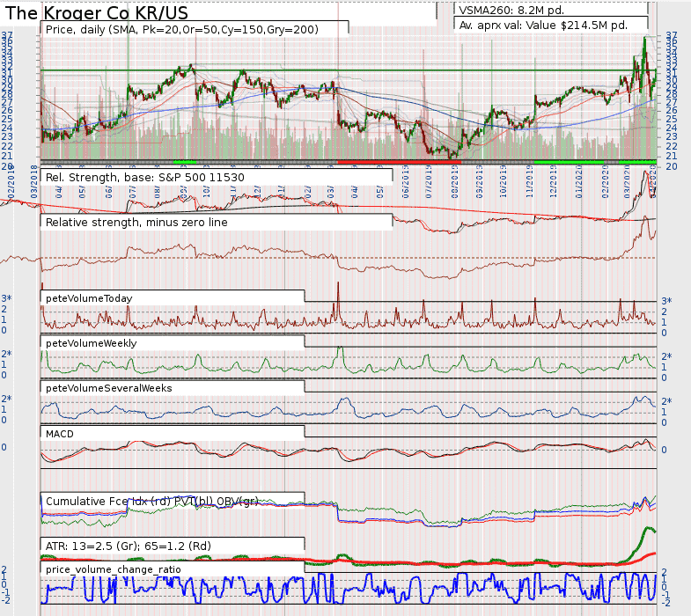Viewport: 691px width, 616px height.
Task: Click the peteVolumeToday panel label
Action: [89, 298]
